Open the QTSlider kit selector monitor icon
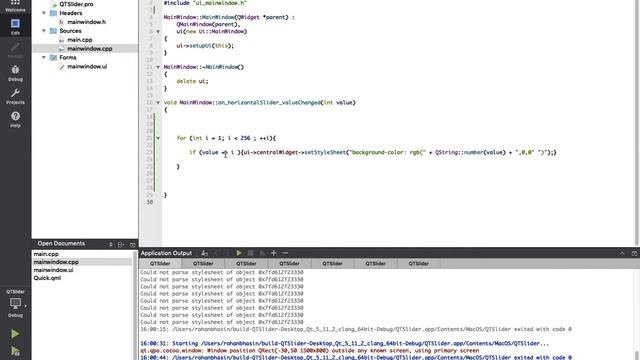Viewport: 640px width, 360px height. 16,303
